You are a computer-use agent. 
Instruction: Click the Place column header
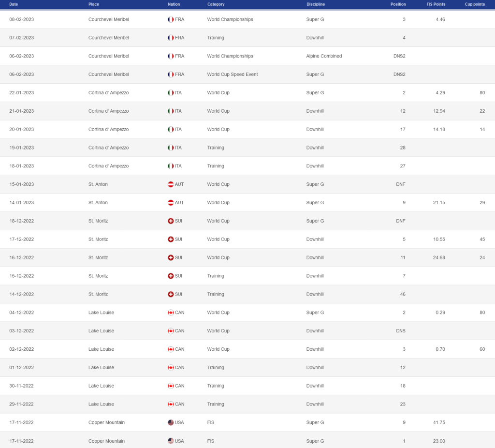(94, 4)
